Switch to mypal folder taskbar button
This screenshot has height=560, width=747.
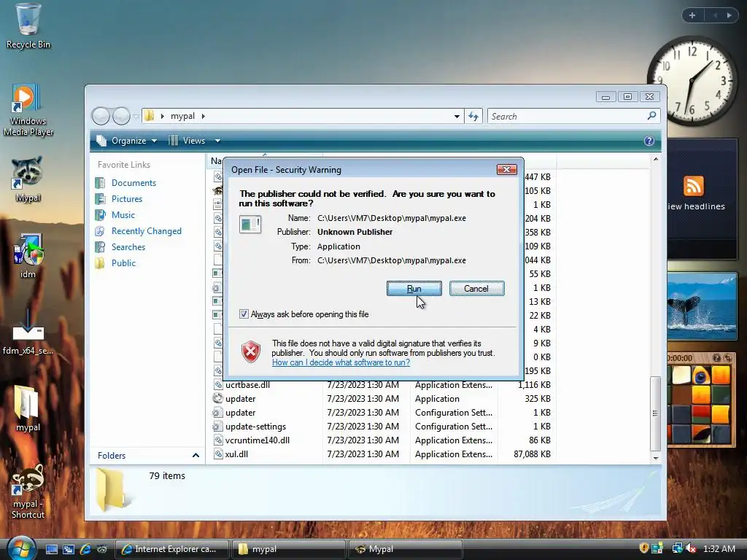(288, 549)
